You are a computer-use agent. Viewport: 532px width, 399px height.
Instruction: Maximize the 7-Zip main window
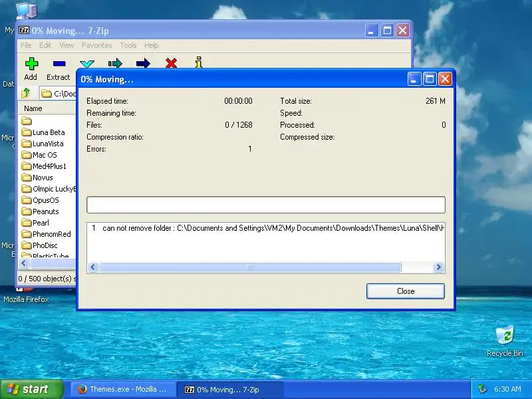pyautogui.click(x=387, y=31)
